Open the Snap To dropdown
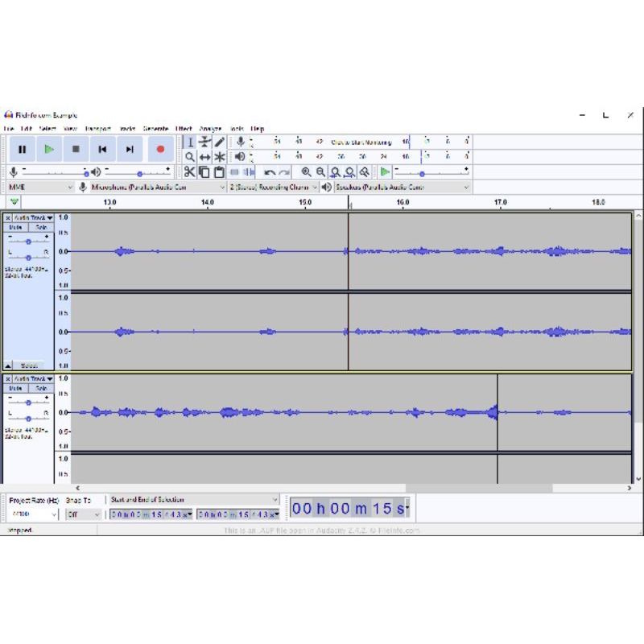The height and width of the screenshot is (644, 644). click(x=84, y=514)
